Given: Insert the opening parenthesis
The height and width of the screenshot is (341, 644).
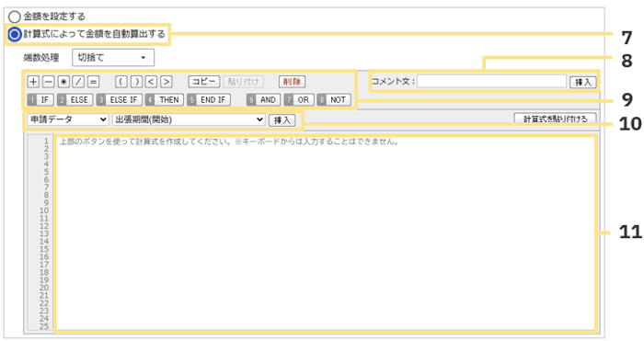Looking at the screenshot, I should (121, 82).
